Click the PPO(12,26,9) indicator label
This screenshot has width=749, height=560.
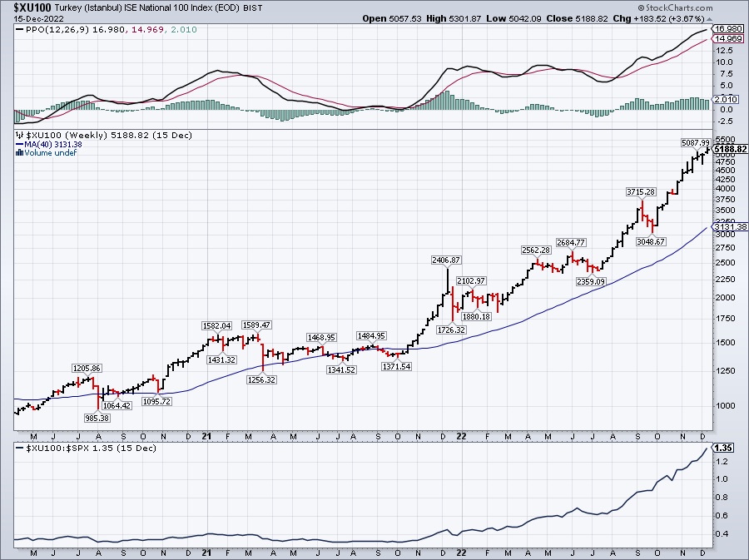(x=52, y=29)
